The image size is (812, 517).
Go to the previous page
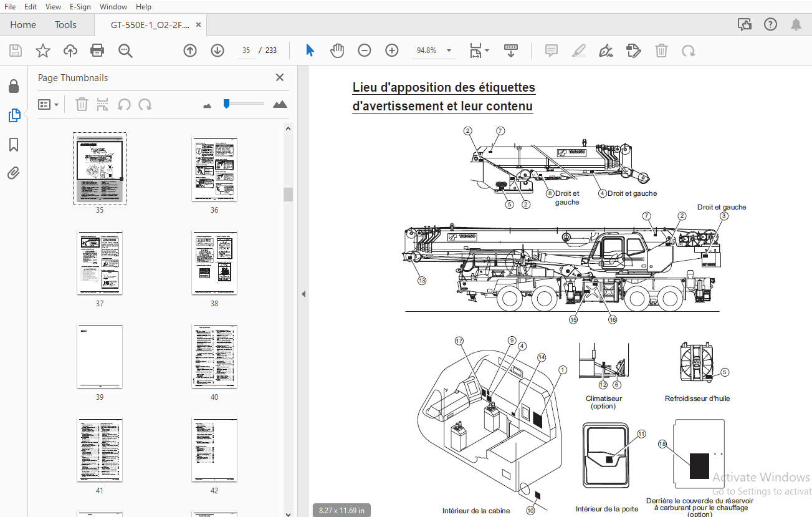pos(190,51)
